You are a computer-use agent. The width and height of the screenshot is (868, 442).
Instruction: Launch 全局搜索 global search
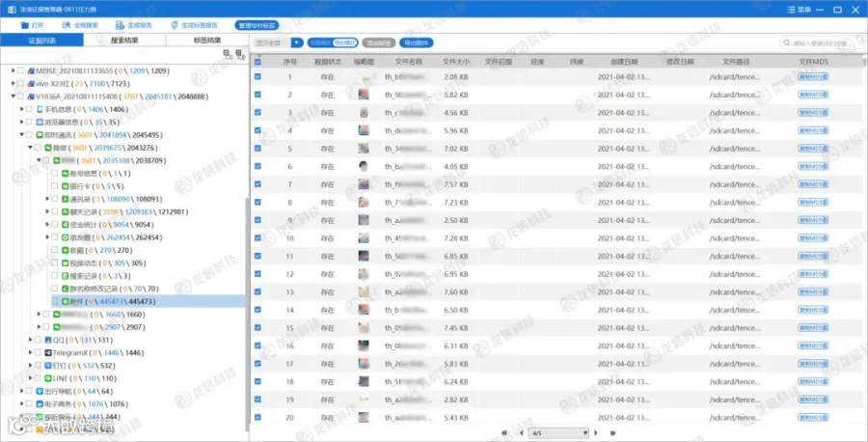(67, 25)
